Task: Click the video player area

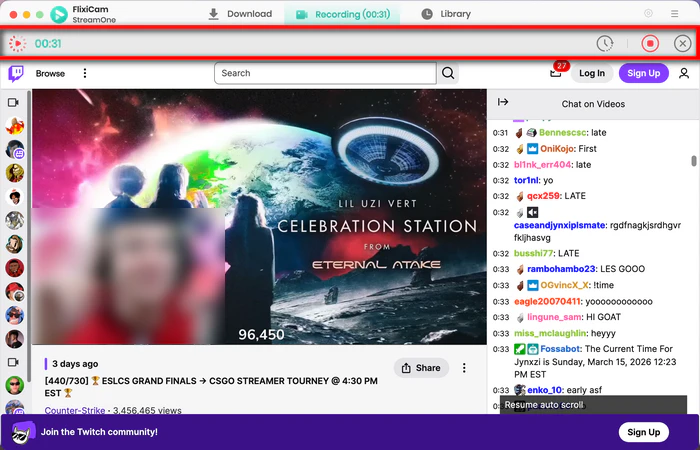Action: (259, 217)
